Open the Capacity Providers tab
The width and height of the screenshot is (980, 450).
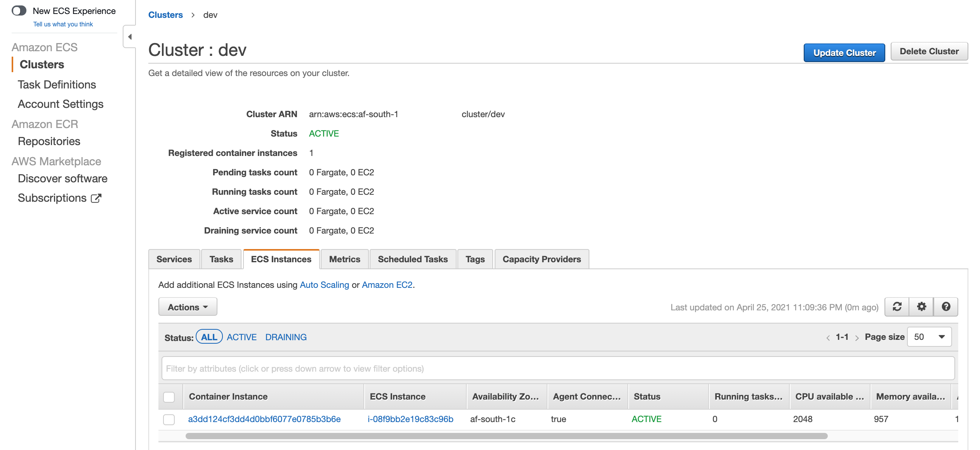(542, 259)
